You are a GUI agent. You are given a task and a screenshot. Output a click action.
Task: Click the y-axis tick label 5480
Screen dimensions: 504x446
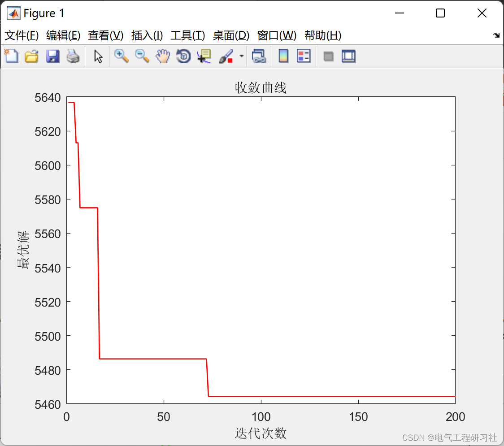coord(48,370)
